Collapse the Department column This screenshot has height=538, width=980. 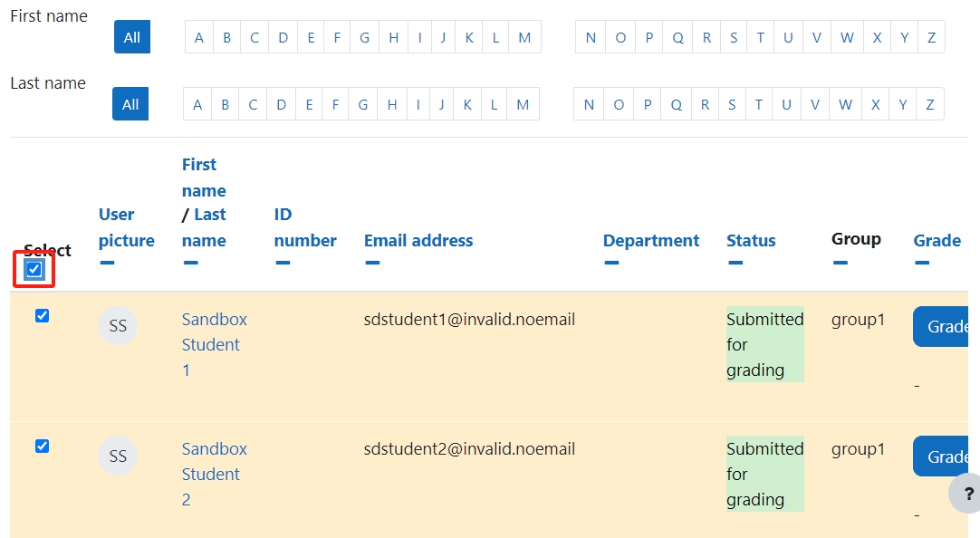point(611,263)
